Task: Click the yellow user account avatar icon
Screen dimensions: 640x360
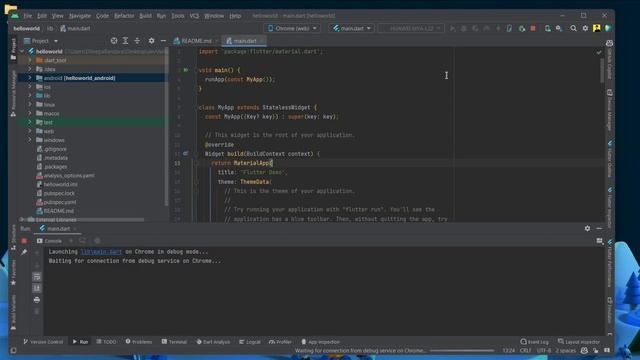Action: click(x=597, y=29)
